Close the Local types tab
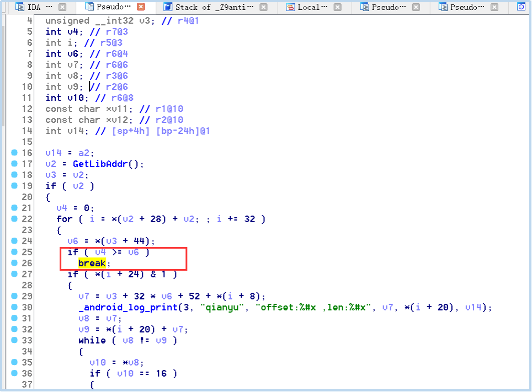Viewport: 532px width, 392px height. [x=337, y=7]
